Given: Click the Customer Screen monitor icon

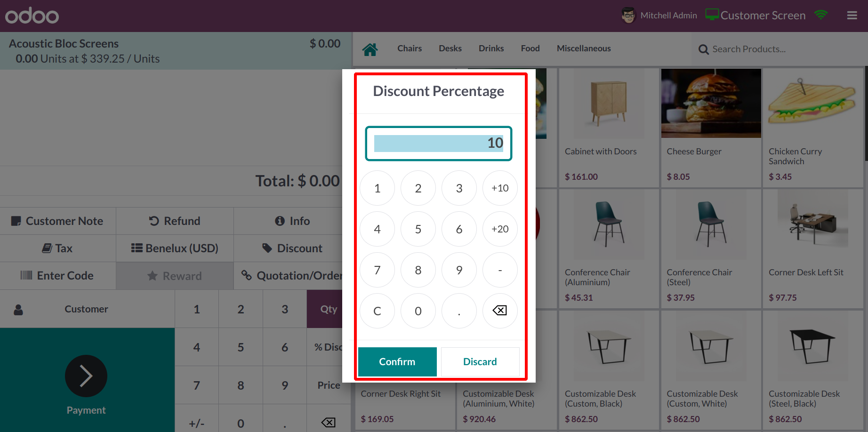Looking at the screenshot, I should [712, 15].
